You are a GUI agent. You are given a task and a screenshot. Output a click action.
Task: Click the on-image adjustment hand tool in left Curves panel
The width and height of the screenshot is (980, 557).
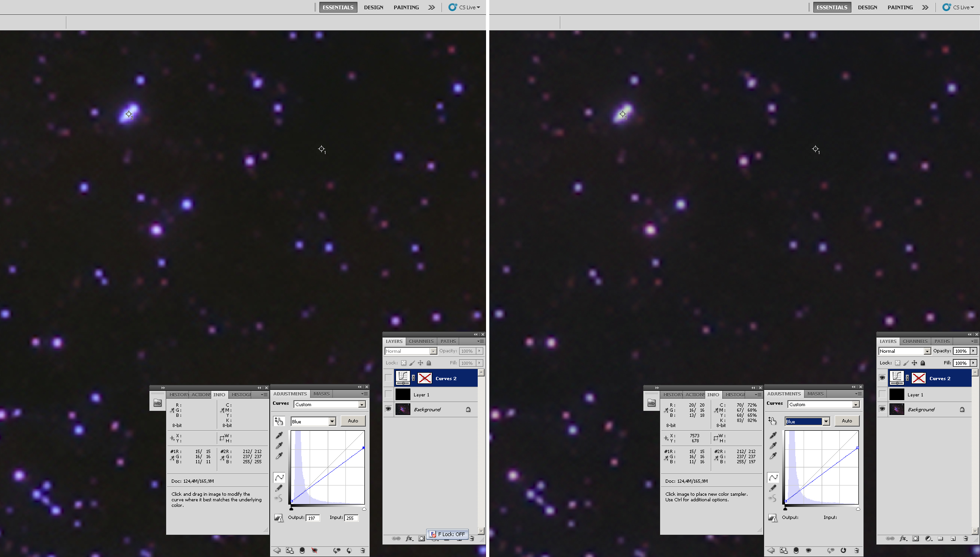279,421
